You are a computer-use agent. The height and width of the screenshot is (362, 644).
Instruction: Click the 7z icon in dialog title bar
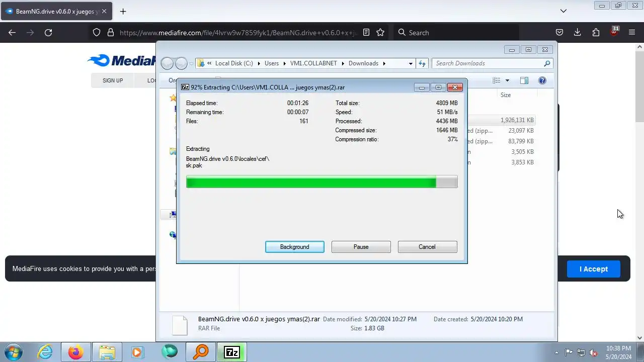click(x=185, y=87)
